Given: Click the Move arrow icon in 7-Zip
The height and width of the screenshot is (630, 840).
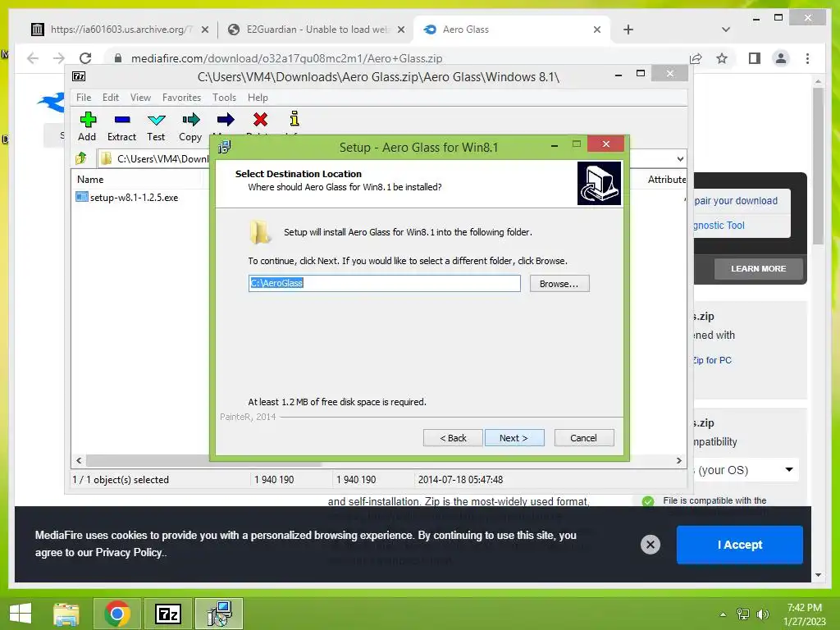Looking at the screenshot, I should click(x=226, y=120).
